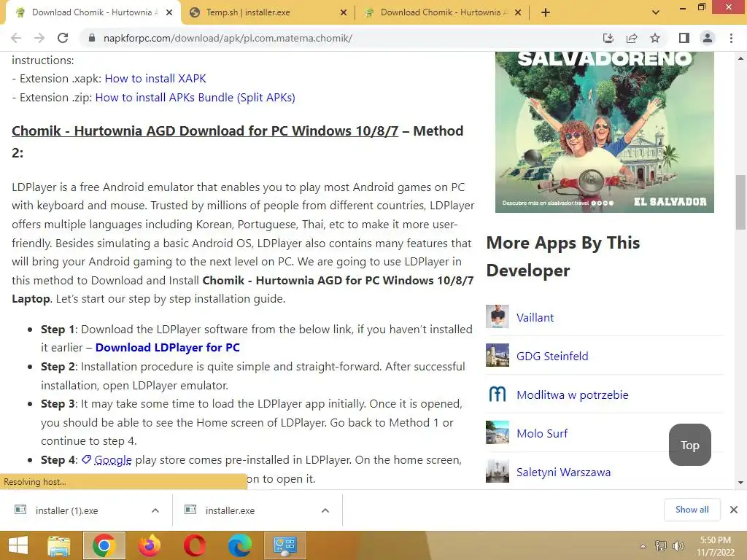
Task: Click the Molo Surf app thumbnail
Action: [x=498, y=432]
